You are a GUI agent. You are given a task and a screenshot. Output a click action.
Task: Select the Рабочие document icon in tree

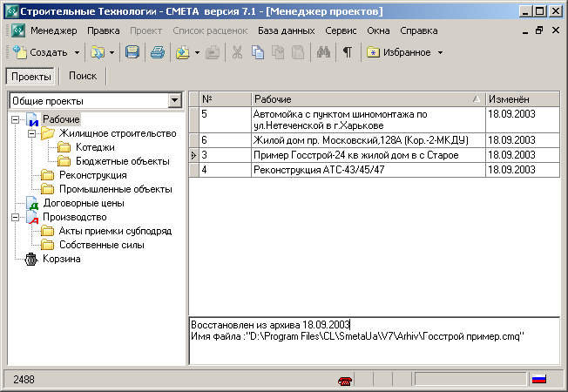[x=32, y=119]
